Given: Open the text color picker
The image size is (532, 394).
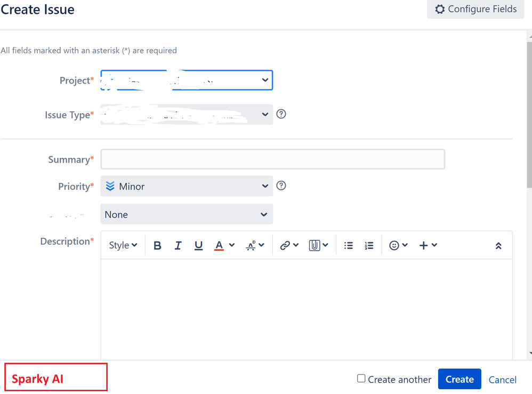Looking at the screenshot, I should click(220, 245).
